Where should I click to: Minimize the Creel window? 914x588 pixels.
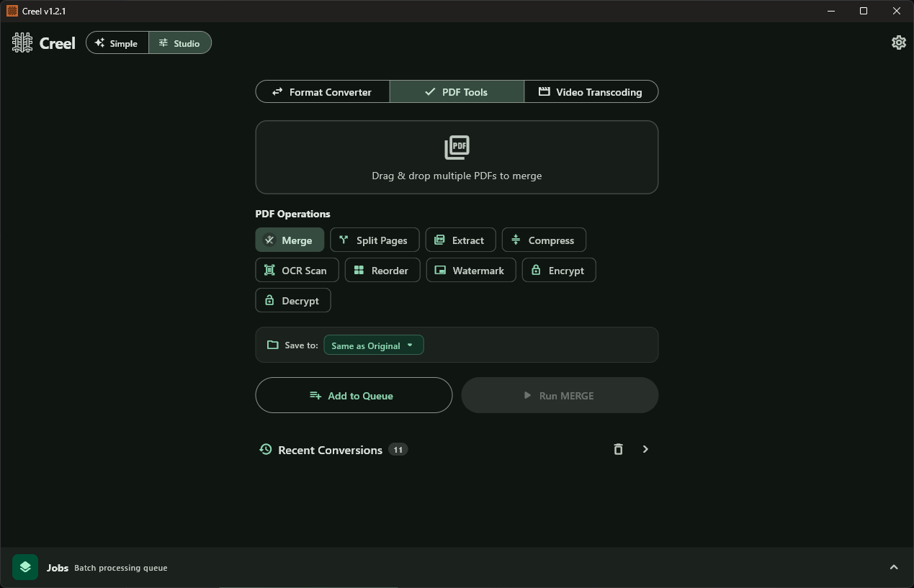click(830, 11)
